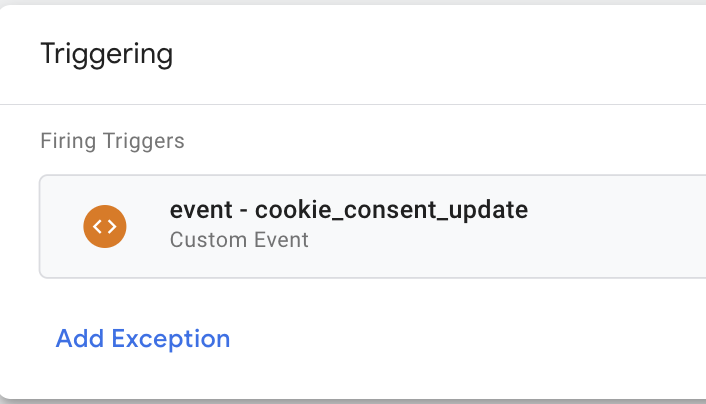Image resolution: width=706 pixels, height=404 pixels.
Task: View the trigger listed under Firing Triggers
Action: point(372,227)
